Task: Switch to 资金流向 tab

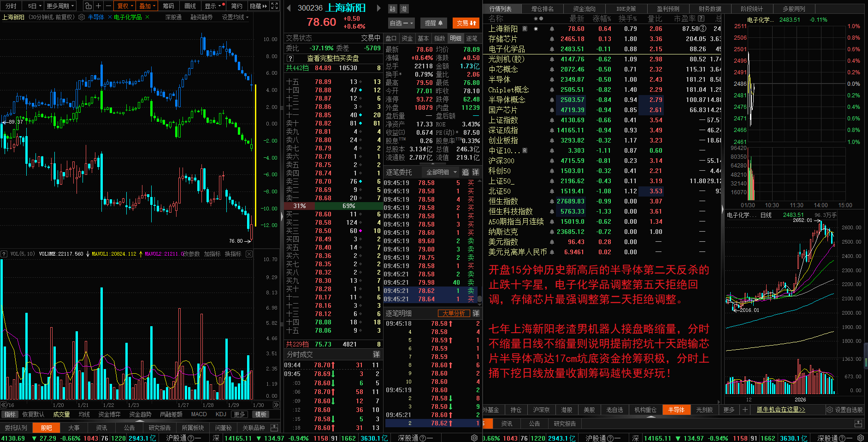Action: click(x=584, y=9)
